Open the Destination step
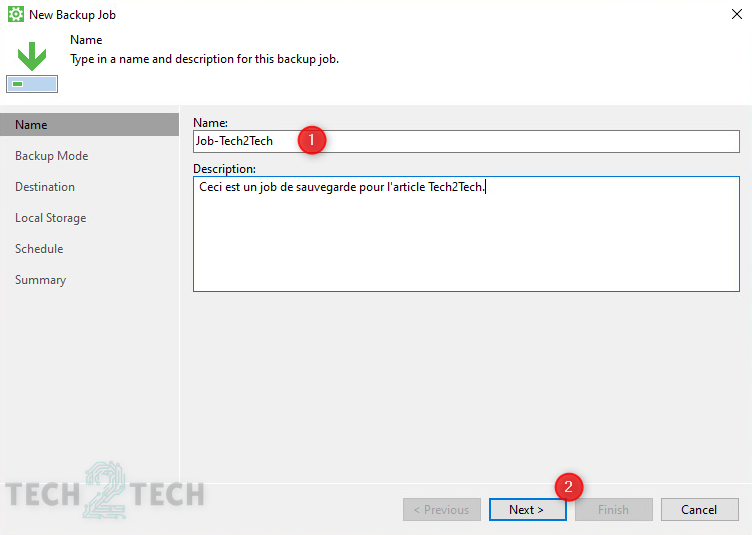This screenshot has width=752, height=535. pyautogui.click(x=45, y=187)
